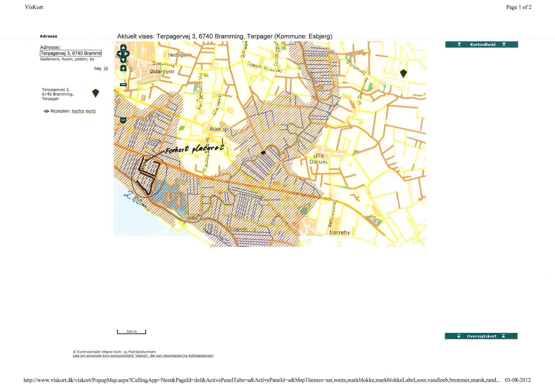Viewport: 555px width, 392px height.
Task: Pan the map up with the arrow
Action: pyautogui.click(x=123, y=48)
